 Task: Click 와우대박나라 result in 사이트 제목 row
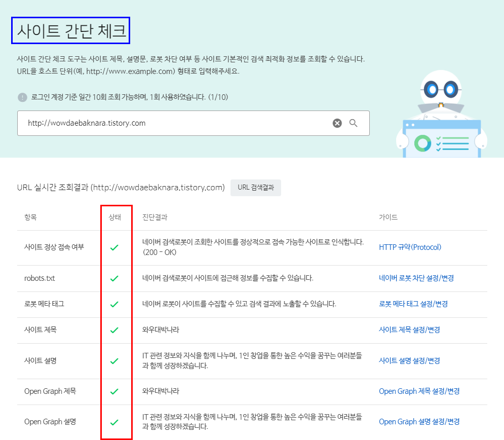161,329
